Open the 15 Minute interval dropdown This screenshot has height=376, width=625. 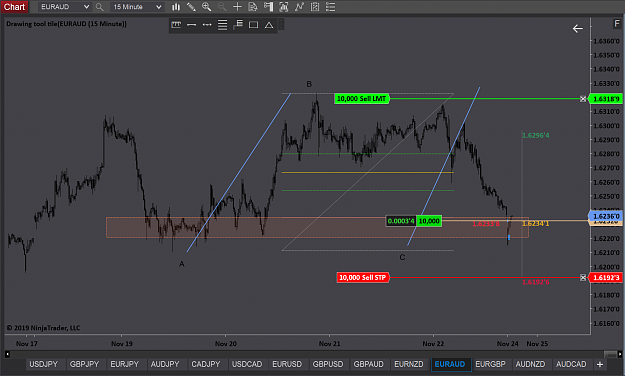coord(137,7)
